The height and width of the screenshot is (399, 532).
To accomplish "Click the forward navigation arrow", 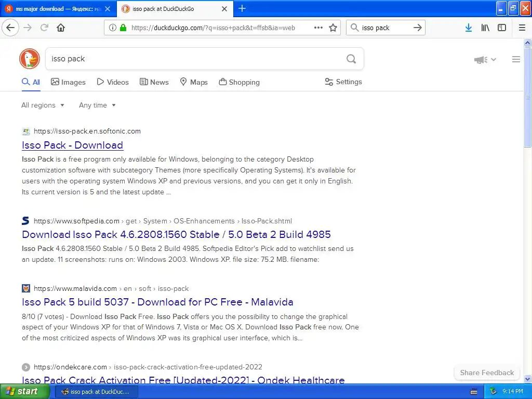I will [x=28, y=28].
